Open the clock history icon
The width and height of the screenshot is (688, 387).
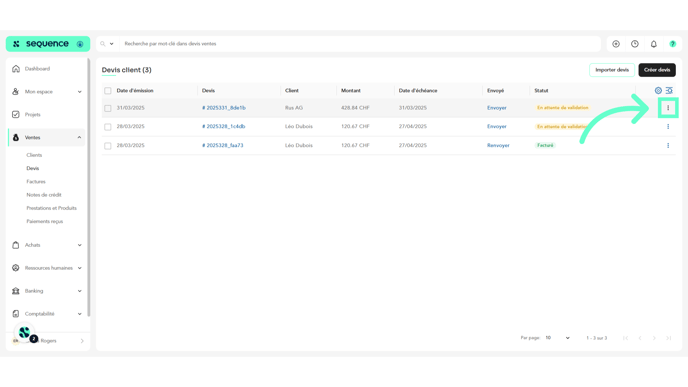click(635, 44)
